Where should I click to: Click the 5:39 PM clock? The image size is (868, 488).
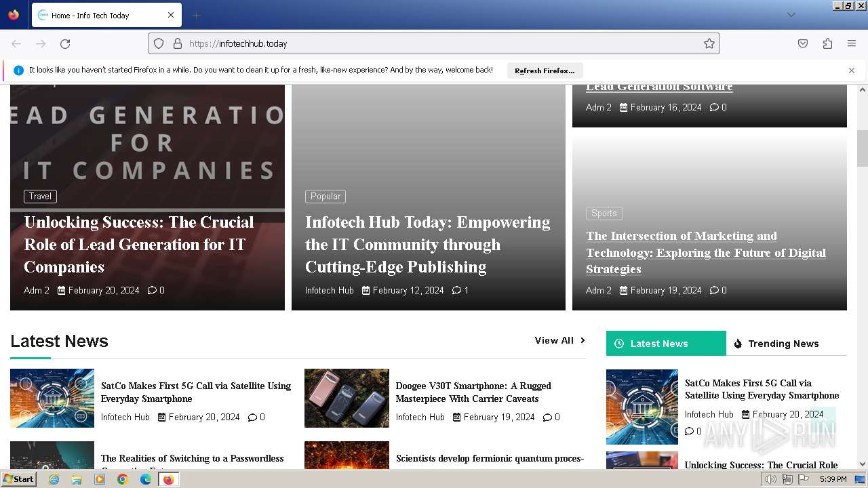pyautogui.click(x=833, y=479)
